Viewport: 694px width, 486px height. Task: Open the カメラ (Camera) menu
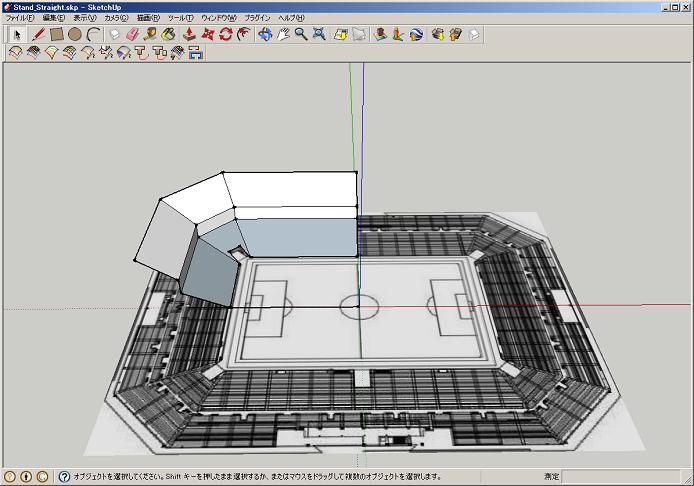pyautogui.click(x=116, y=18)
